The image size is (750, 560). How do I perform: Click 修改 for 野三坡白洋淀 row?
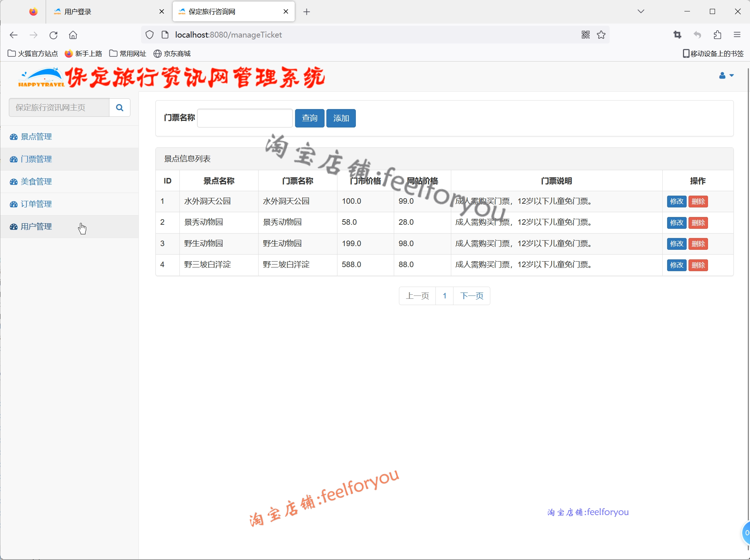pyautogui.click(x=677, y=265)
